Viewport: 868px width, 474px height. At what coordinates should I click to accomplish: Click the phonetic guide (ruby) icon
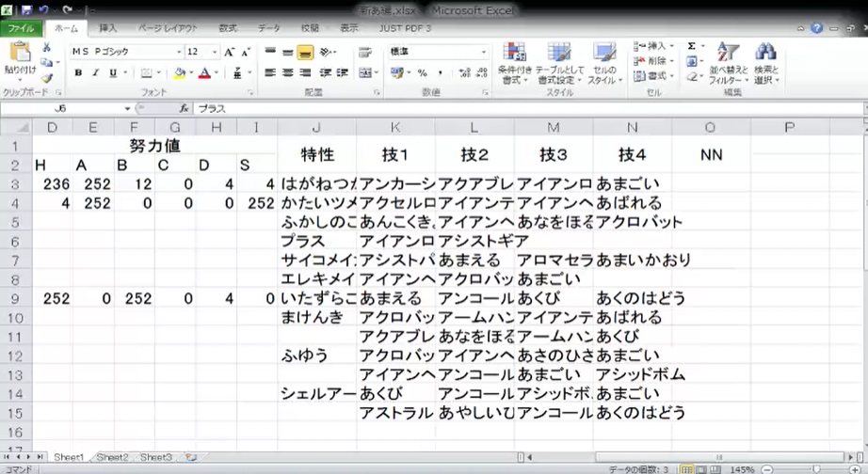pos(237,72)
